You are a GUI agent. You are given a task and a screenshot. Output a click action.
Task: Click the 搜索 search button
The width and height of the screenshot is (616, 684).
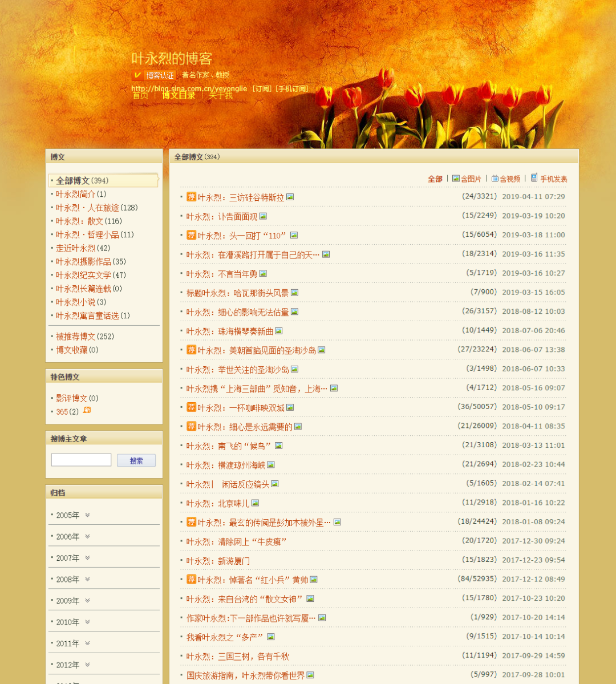pyautogui.click(x=136, y=460)
